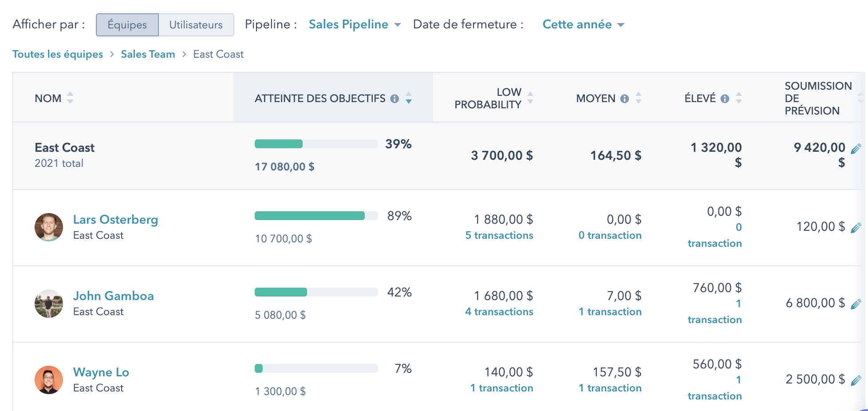View Lars Osterberg's 5 transactions
This screenshot has width=868, height=411.
click(x=499, y=235)
